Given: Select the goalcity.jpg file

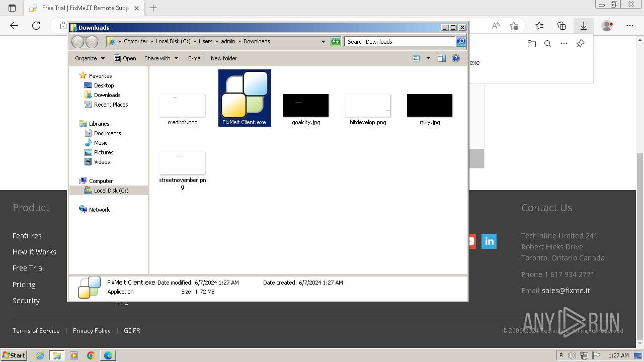Looking at the screenshot, I should [x=306, y=109].
